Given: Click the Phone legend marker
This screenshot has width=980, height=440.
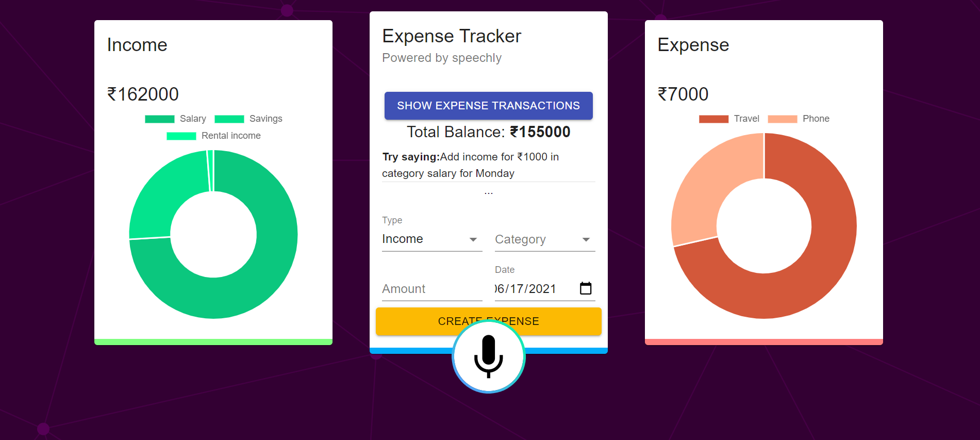Looking at the screenshot, I should coord(783,119).
